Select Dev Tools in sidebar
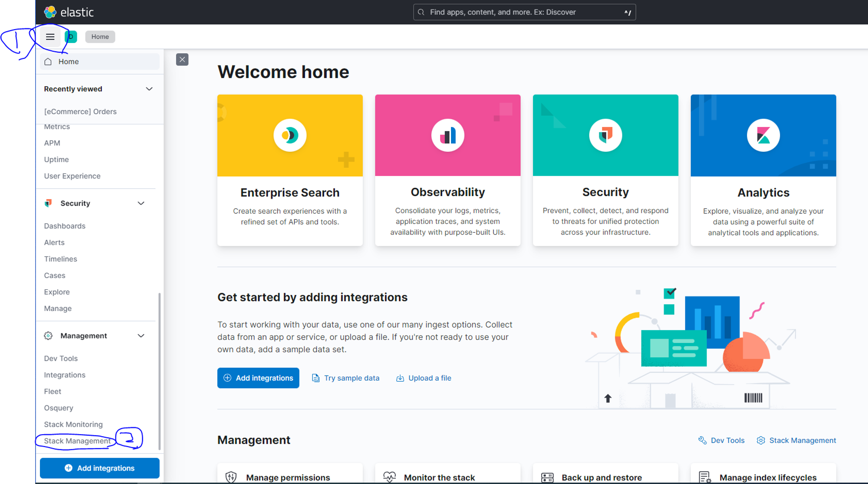Screen dimensions: 868x484 point(61,358)
